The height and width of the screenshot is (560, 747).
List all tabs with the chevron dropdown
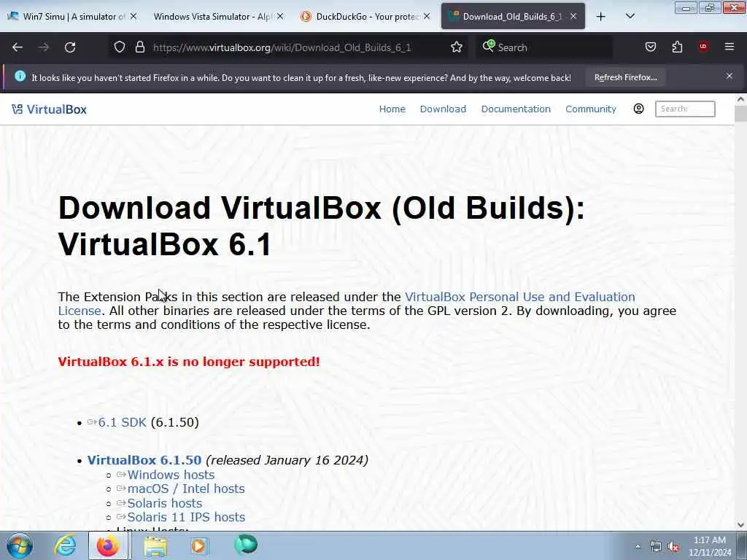tap(630, 16)
